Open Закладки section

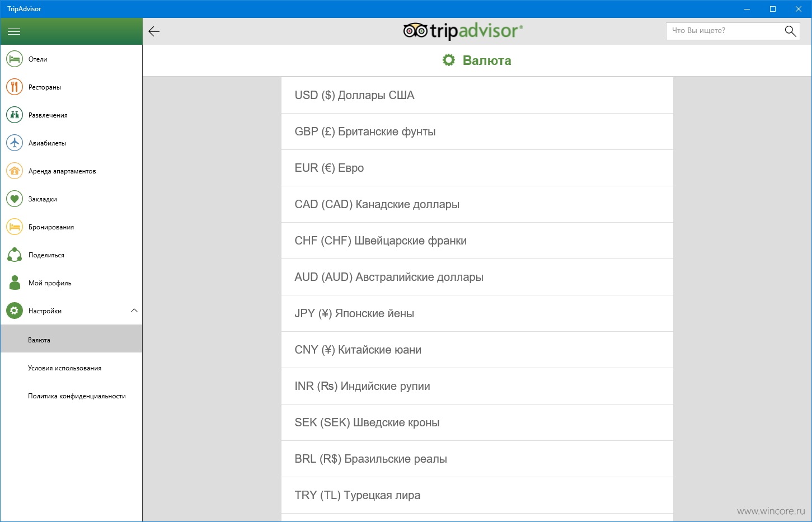71,199
